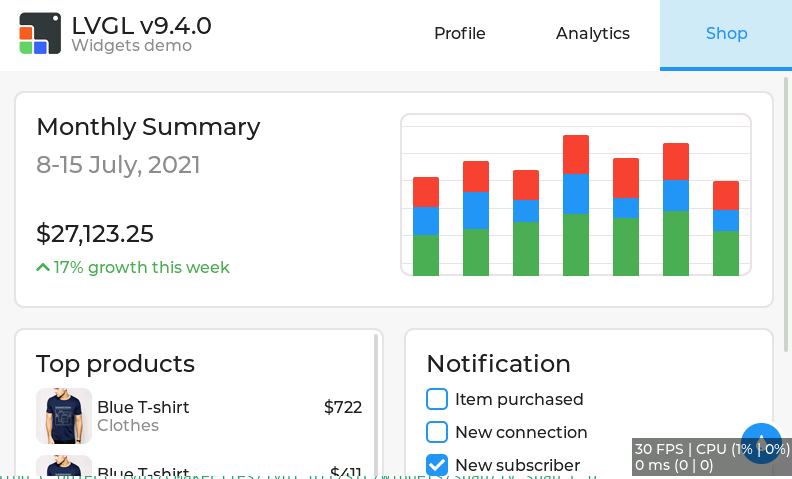Click the first Blue T-shirt thumbnail
This screenshot has width=792, height=479.
coord(64,416)
